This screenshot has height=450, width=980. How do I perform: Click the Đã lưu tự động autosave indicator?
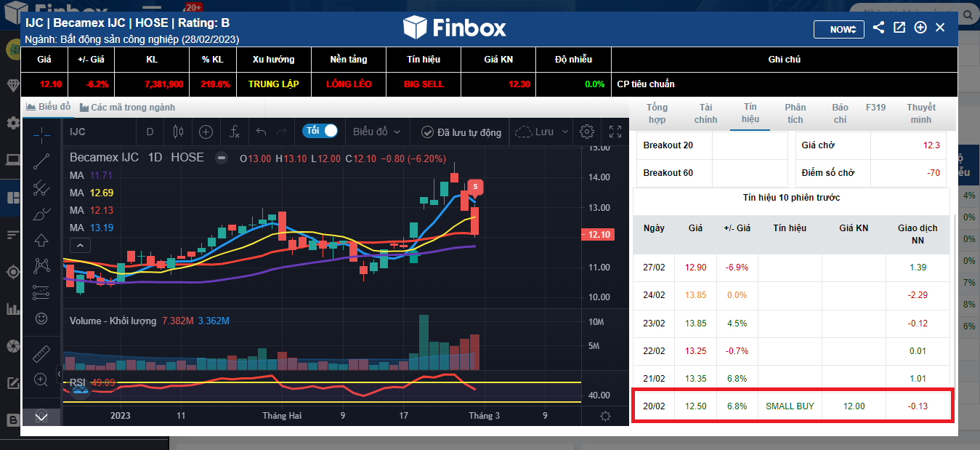pyautogui.click(x=461, y=132)
